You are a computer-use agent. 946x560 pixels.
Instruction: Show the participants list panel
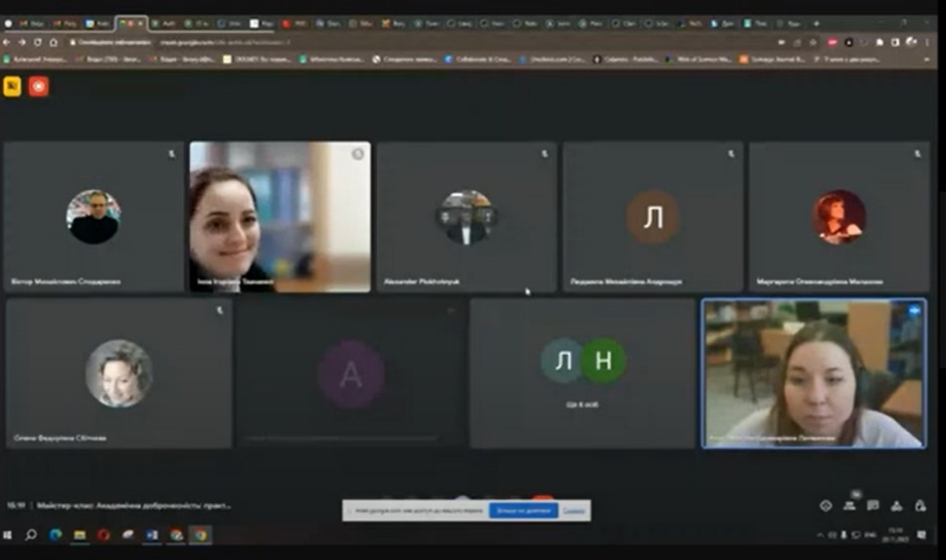pyautogui.click(x=849, y=505)
